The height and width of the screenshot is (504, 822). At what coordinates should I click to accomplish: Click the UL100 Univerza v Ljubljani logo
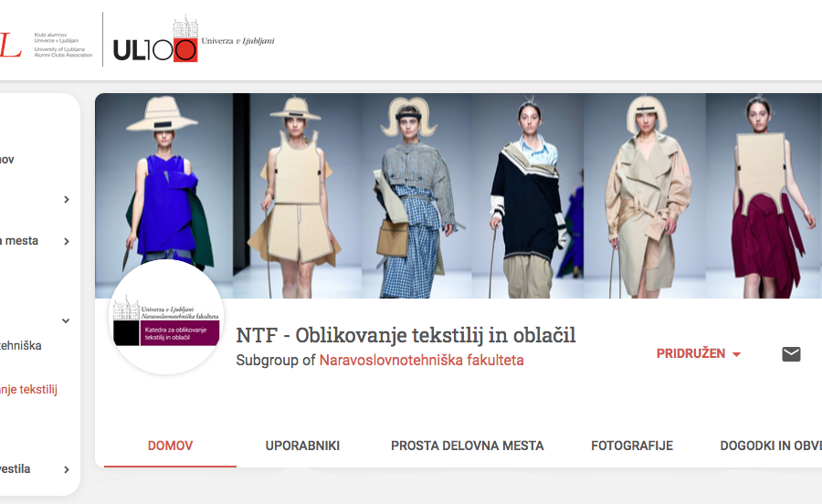pyautogui.click(x=194, y=39)
